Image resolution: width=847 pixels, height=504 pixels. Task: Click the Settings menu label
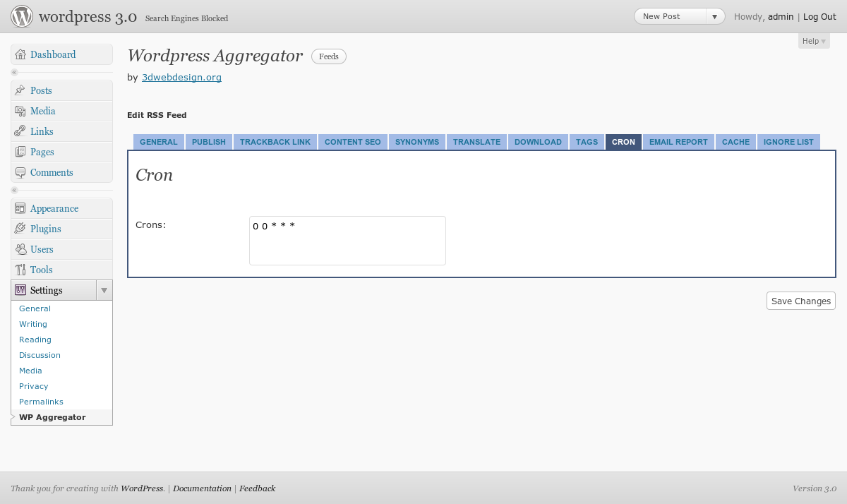point(47,290)
